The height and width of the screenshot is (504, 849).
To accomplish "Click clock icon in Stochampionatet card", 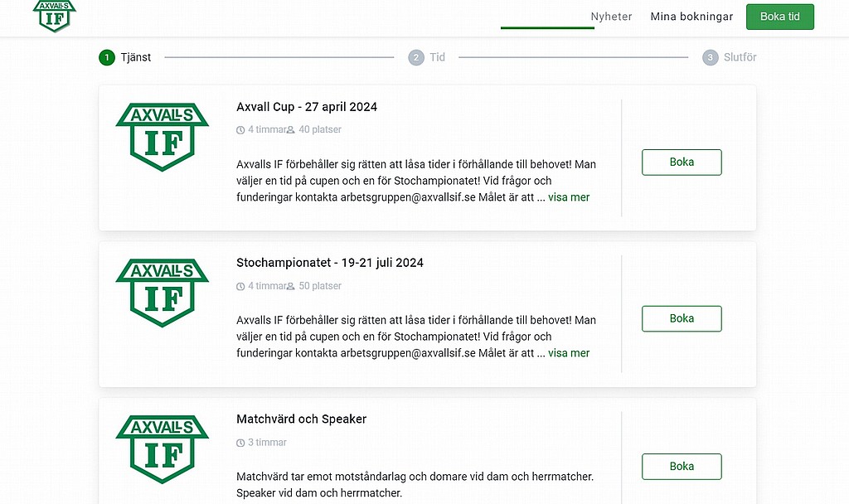I will 240,286.
